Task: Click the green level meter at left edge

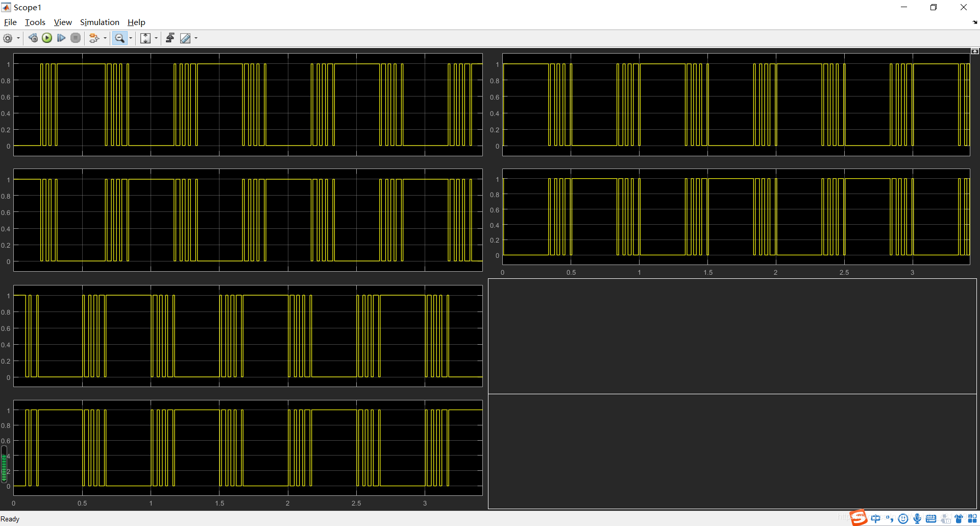Action: [4, 464]
